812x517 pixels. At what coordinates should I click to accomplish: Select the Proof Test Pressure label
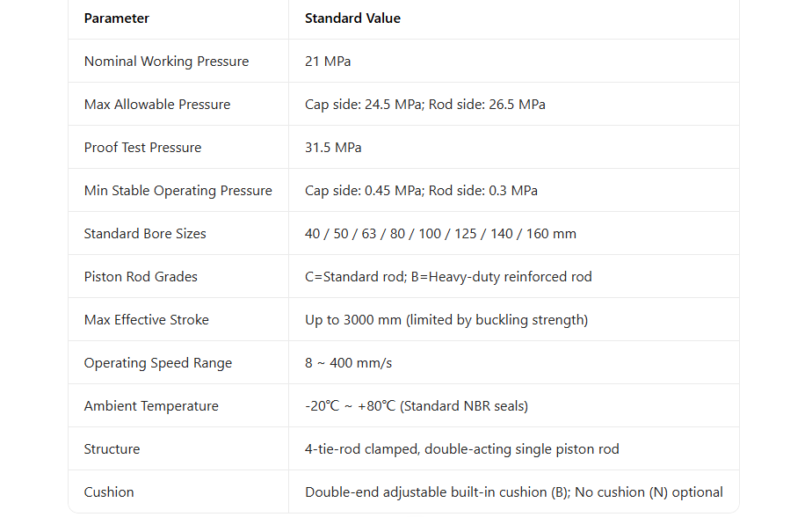142,148
